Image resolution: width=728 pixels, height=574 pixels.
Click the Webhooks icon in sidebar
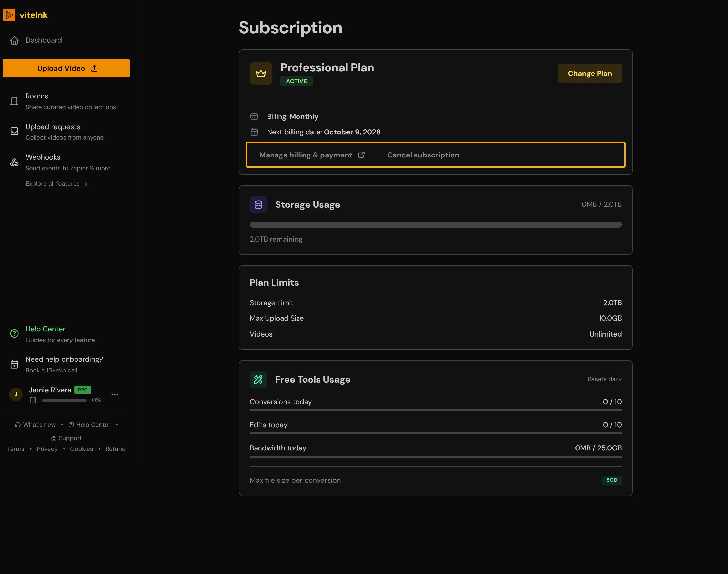coord(14,162)
